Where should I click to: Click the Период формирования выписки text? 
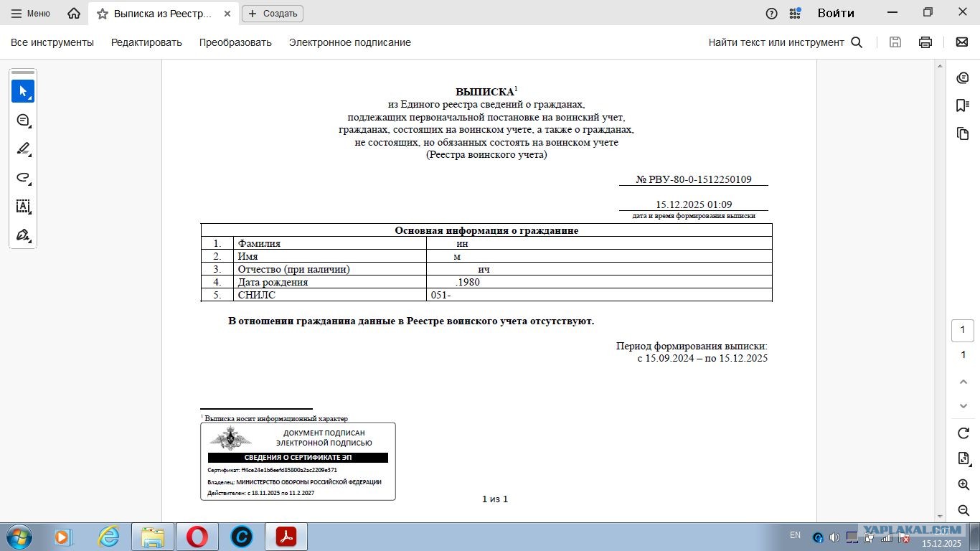pyautogui.click(x=692, y=346)
